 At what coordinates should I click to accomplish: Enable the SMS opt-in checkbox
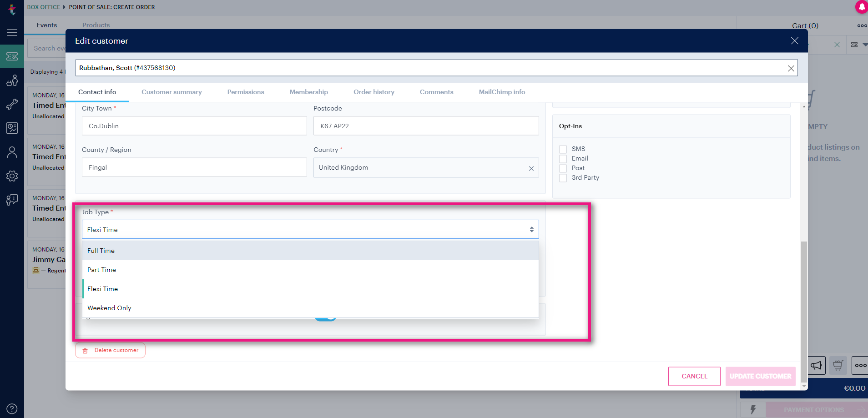[x=563, y=149]
